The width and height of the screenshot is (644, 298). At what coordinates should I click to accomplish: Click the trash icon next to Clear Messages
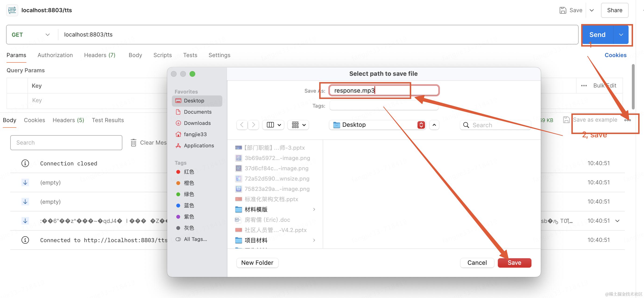click(134, 143)
